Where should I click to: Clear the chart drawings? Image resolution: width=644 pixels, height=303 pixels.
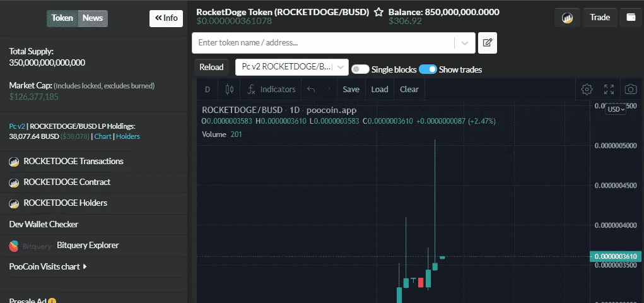(x=409, y=89)
